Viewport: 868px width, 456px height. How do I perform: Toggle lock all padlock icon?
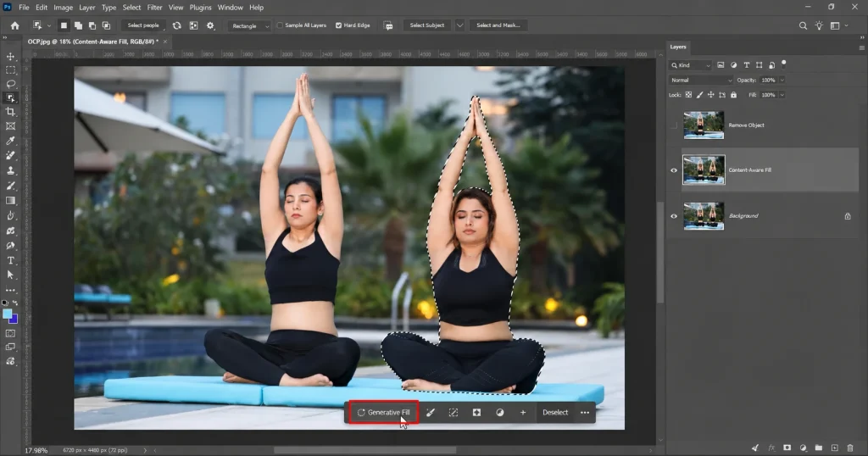click(x=733, y=95)
